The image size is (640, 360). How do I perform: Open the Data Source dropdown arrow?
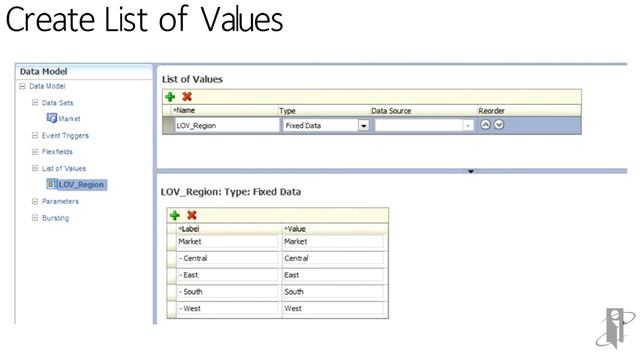click(468, 125)
